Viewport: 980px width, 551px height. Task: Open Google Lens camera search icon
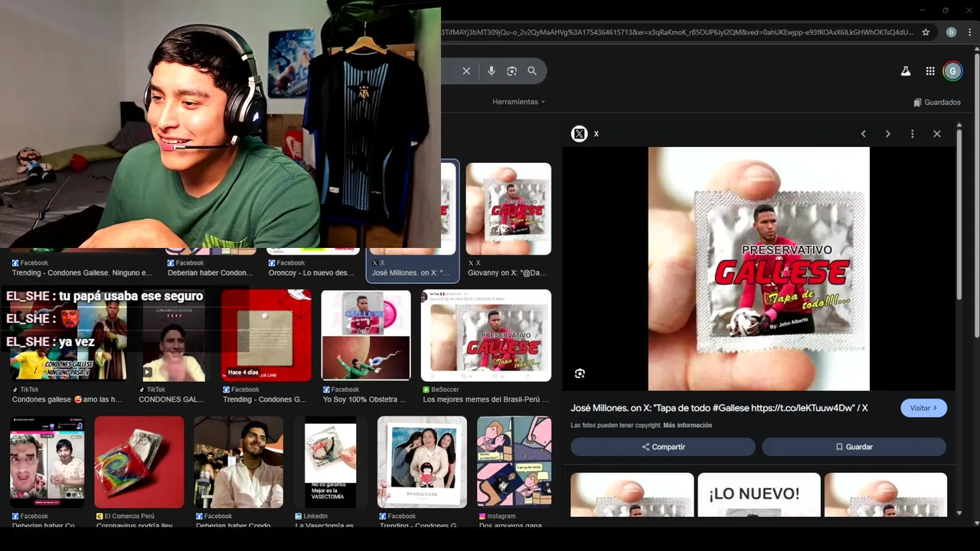[511, 71]
